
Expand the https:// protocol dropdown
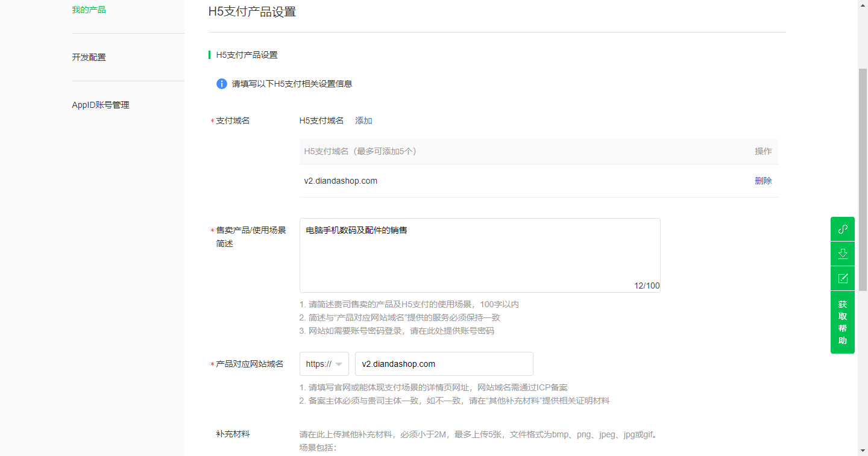(324, 364)
